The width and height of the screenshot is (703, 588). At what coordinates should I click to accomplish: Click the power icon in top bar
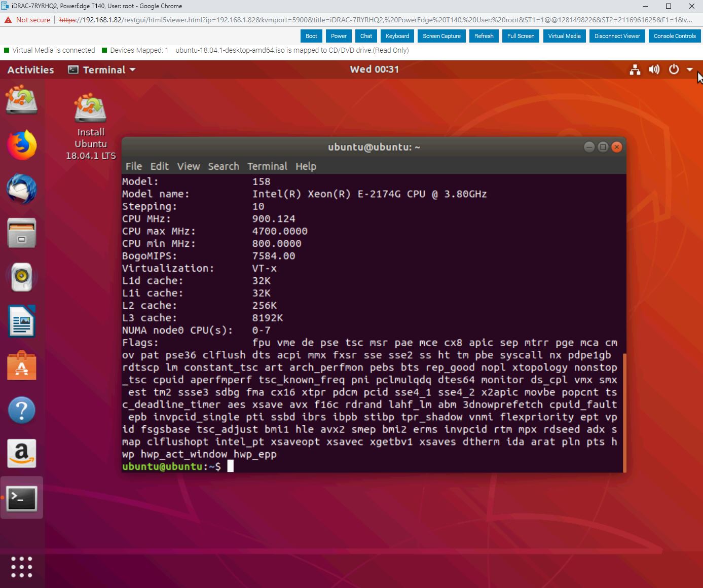point(674,70)
